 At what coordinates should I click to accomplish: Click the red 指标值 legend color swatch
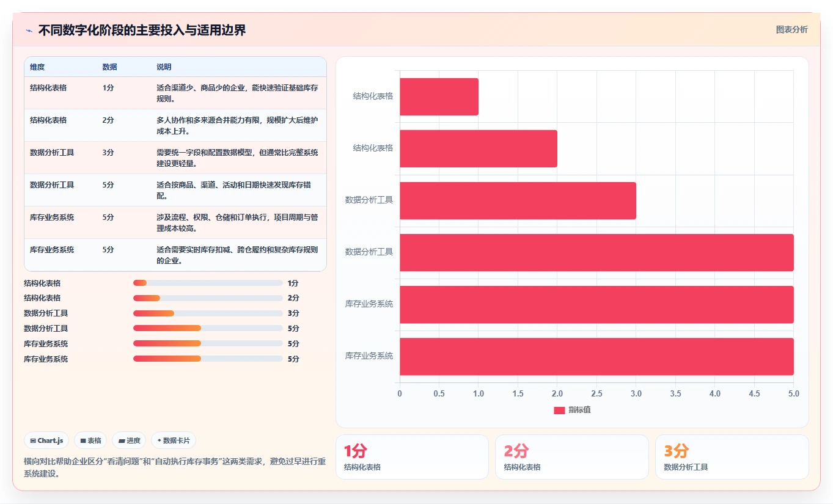tap(559, 410)
